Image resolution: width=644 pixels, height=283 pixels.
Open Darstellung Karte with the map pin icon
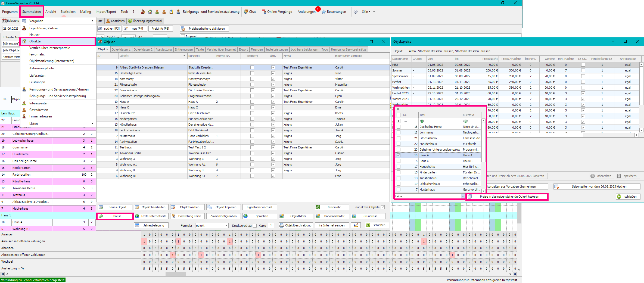click(187, 216)
